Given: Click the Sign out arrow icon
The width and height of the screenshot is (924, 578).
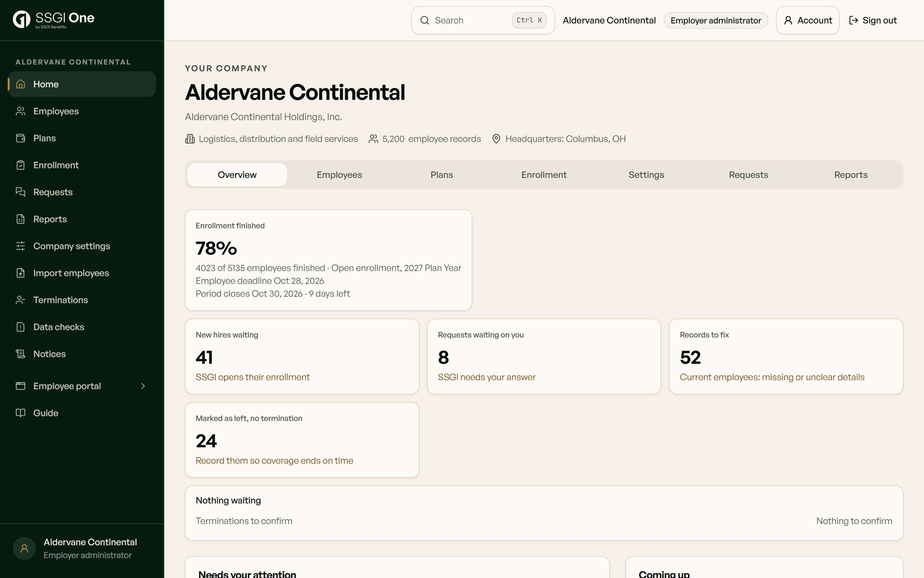Looking at the screenshot, I should click(x=853, y=20).
